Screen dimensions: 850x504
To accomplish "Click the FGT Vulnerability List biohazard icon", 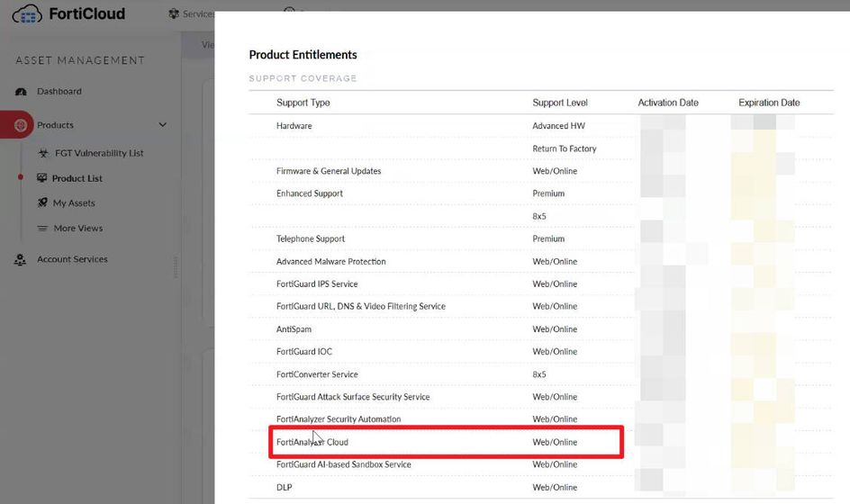I will pos(42,153).
